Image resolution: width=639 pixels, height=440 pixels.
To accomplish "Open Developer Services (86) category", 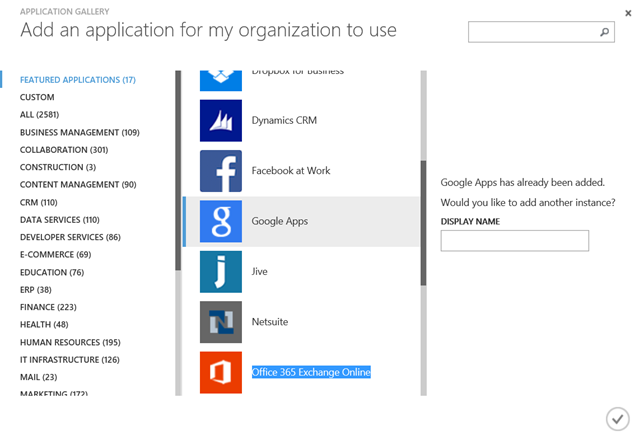I will coord(71,237).
